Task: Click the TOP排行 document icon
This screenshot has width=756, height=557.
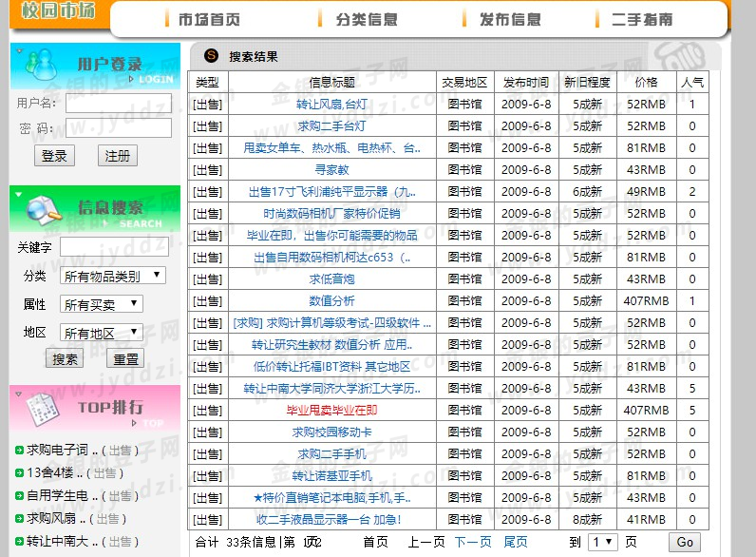Action: pos(43,410)
